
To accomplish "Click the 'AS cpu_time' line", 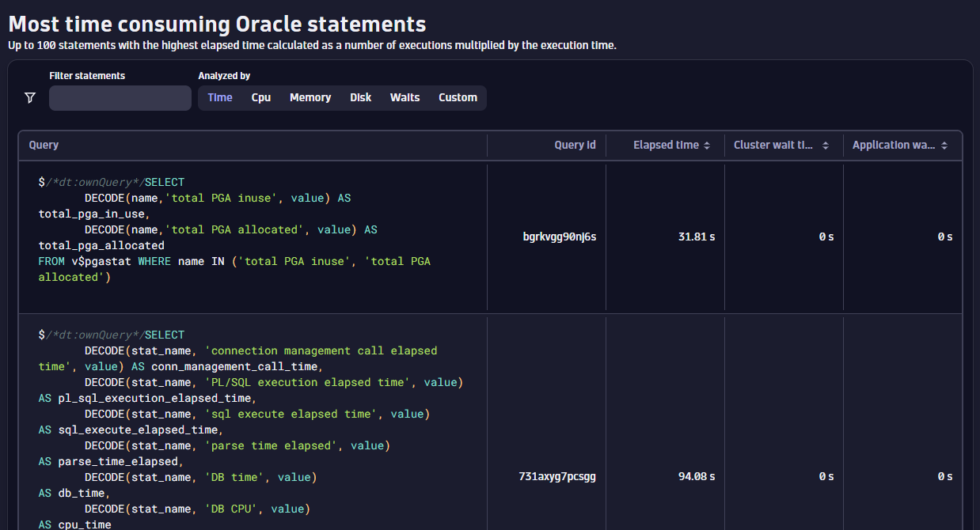I will click(x=75, y=524).
